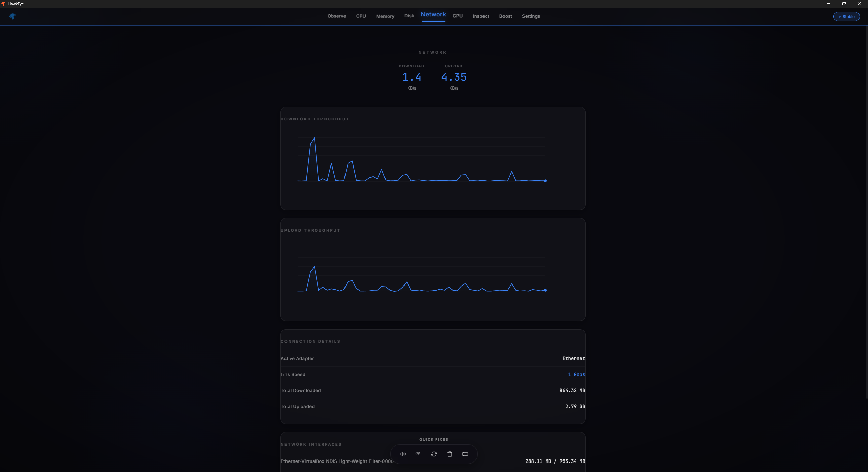Select the GPU tab
868x472 pixels.
click(x=457, y=16)
